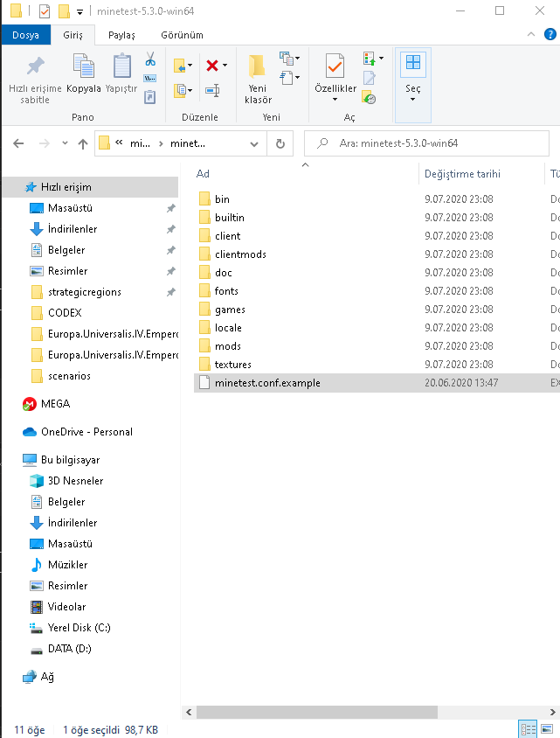Open the address bar history dropdown
Screen dimensions: 560x738
click(x=254, y=144)
